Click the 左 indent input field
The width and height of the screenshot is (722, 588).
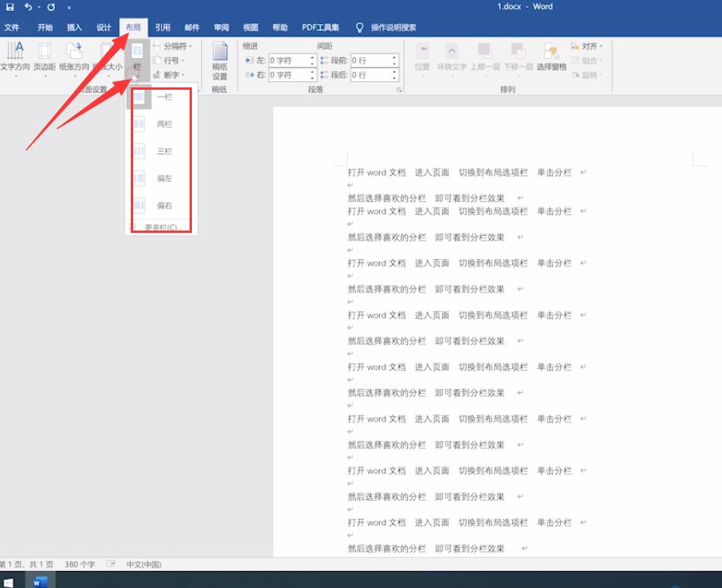(x=289, y=60)
